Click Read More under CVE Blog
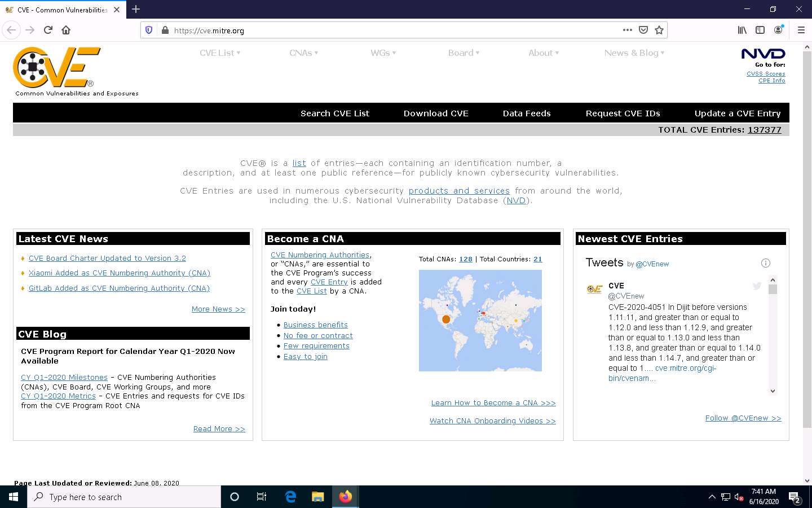Screen dimensions: 812x508 click(219, 428)
